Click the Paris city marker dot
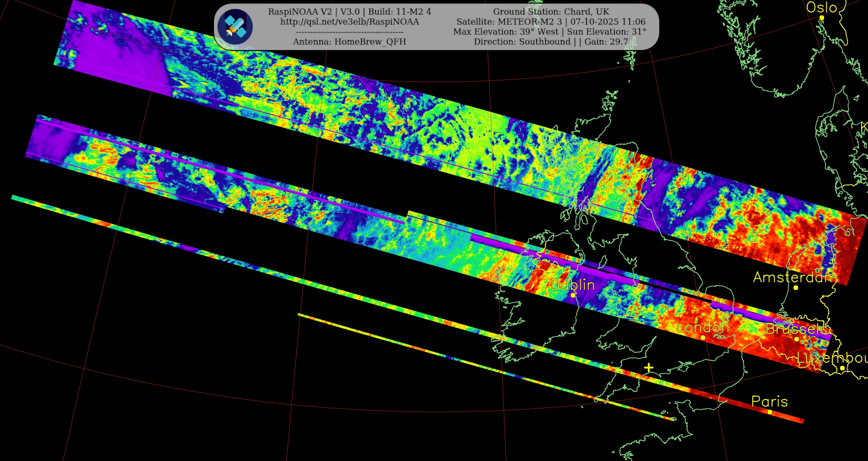 pos(770,412)
